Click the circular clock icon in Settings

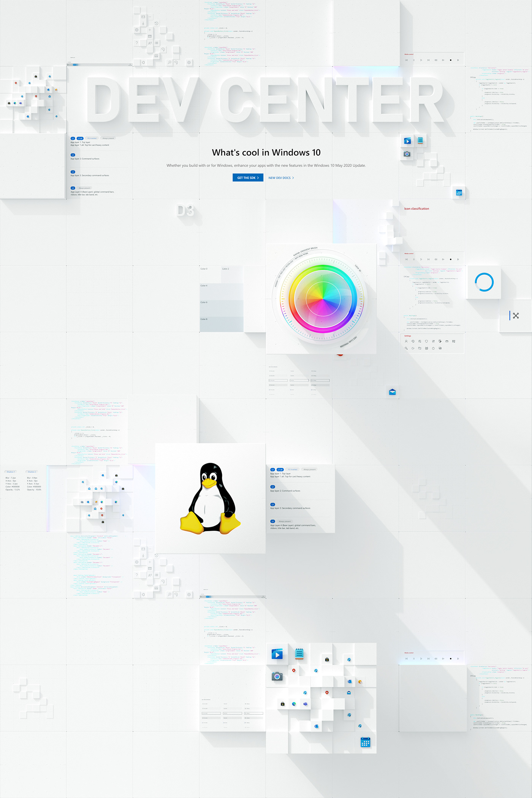click(413, 348)
